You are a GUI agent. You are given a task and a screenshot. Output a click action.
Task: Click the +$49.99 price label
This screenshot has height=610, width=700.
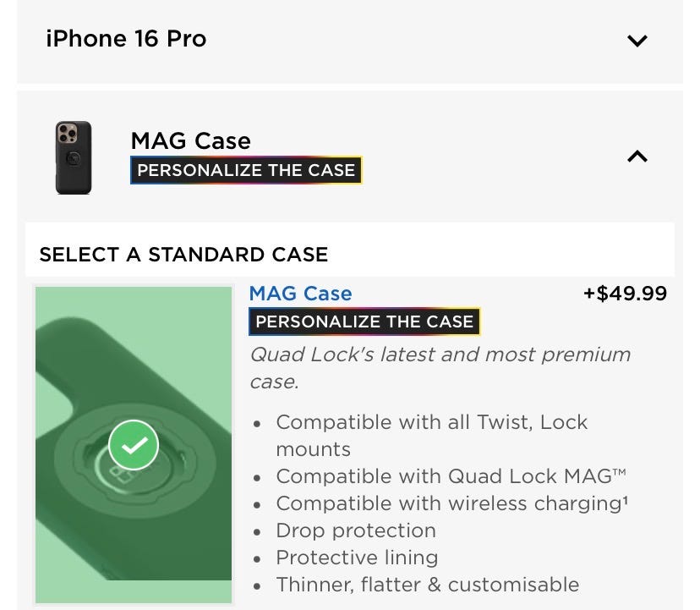625,294
